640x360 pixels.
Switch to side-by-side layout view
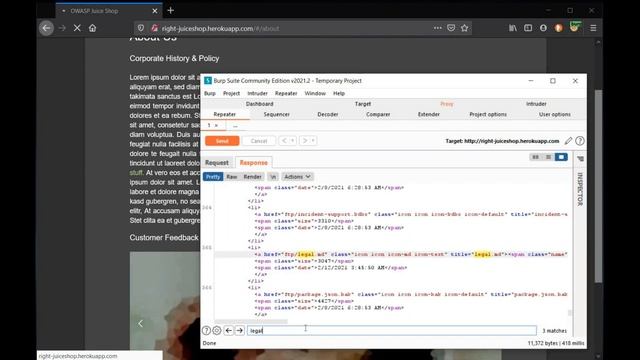[x=536, y=157]
